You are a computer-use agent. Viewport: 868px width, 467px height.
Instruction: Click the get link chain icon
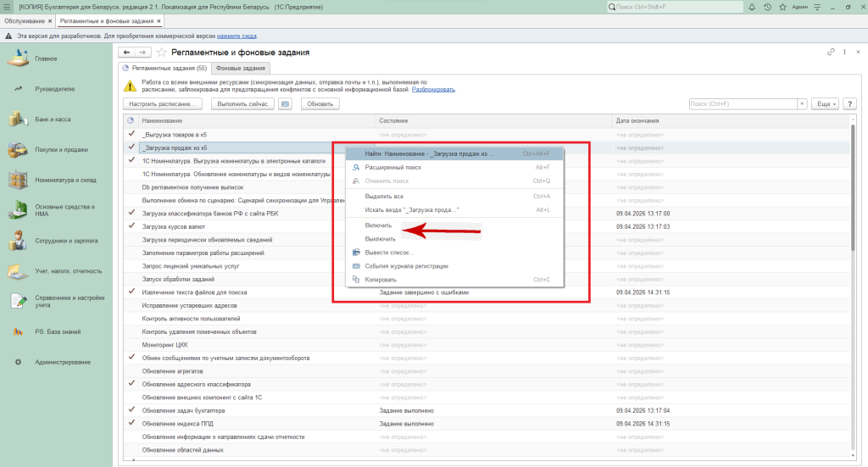[x=831, y=53]
